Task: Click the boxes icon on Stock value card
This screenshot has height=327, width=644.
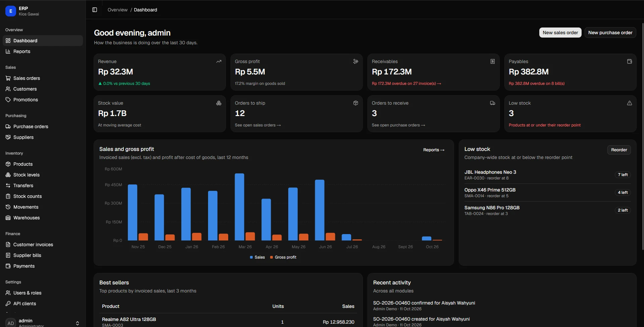Action: tap(219, 103)
